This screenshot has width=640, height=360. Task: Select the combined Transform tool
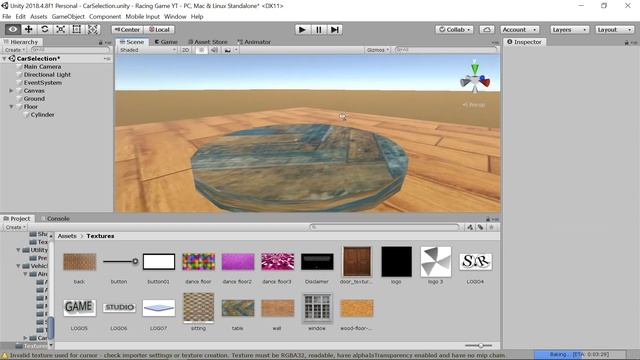[93, 29]
